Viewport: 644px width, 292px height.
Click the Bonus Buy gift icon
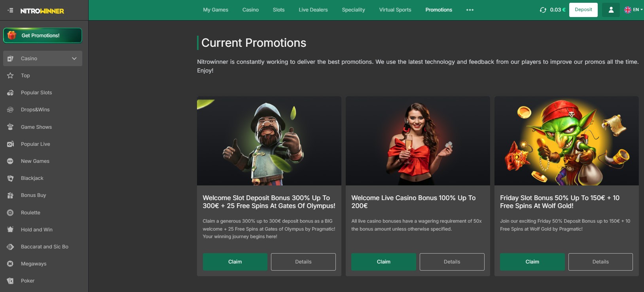tap(10, 195)
